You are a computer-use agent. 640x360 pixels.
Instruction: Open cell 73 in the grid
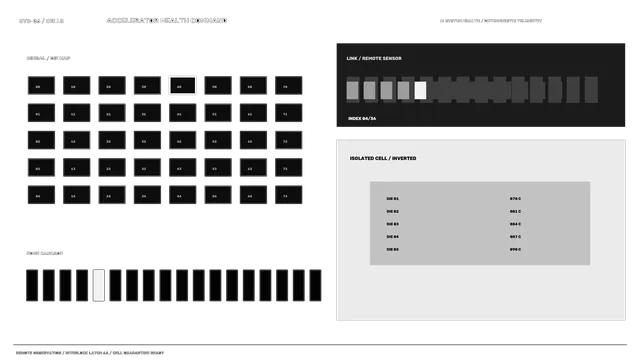[x=289, y=167]
